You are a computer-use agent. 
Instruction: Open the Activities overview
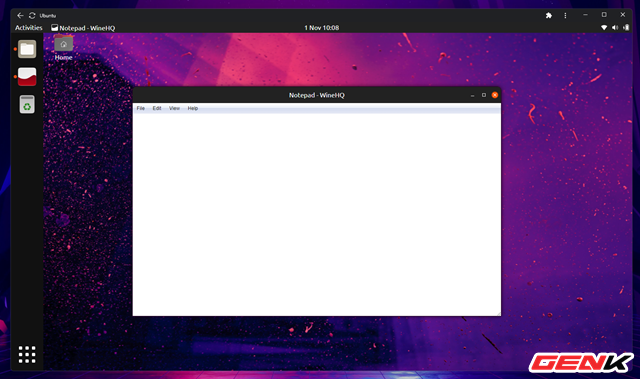coord(29,28)
